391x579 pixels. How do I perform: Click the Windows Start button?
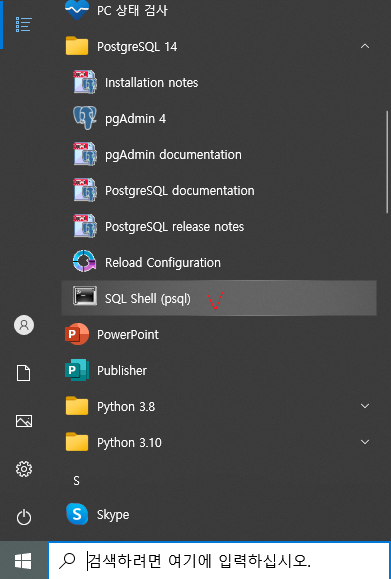tap(23, 561)
